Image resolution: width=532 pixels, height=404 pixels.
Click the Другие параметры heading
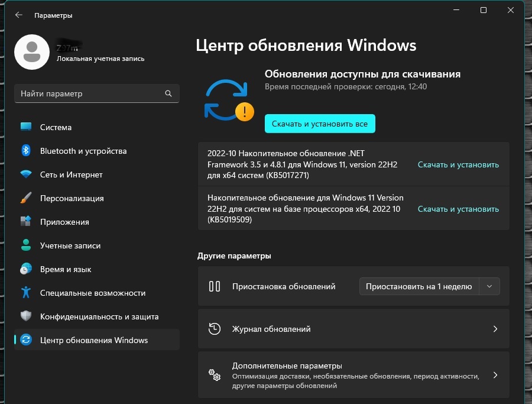pyautogui.click(x=234, y=256)
